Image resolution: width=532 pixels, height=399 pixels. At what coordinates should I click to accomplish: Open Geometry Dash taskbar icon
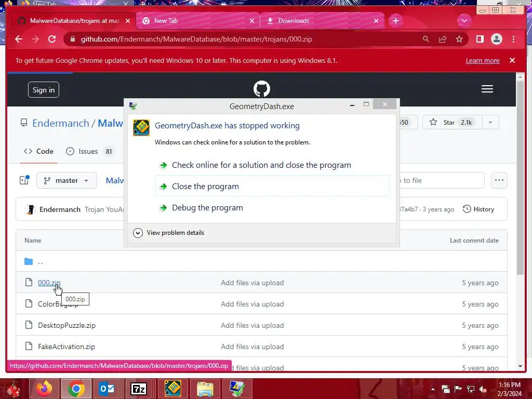[x=173, y=389]
